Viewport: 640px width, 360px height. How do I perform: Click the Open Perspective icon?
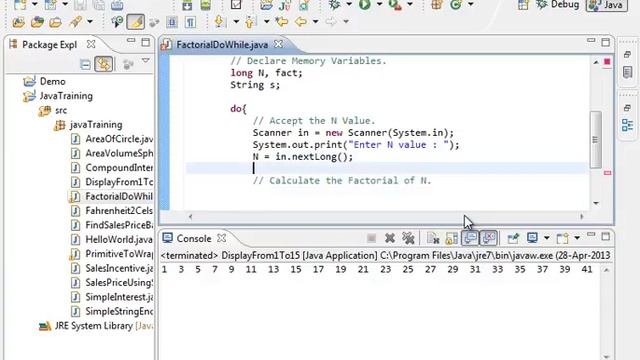523,5
